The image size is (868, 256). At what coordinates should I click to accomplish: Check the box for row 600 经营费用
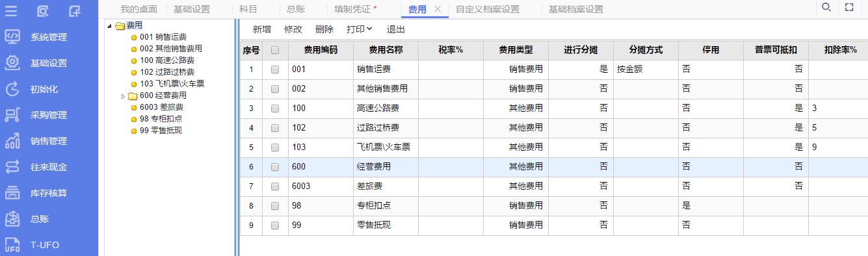tap(275, 167)
